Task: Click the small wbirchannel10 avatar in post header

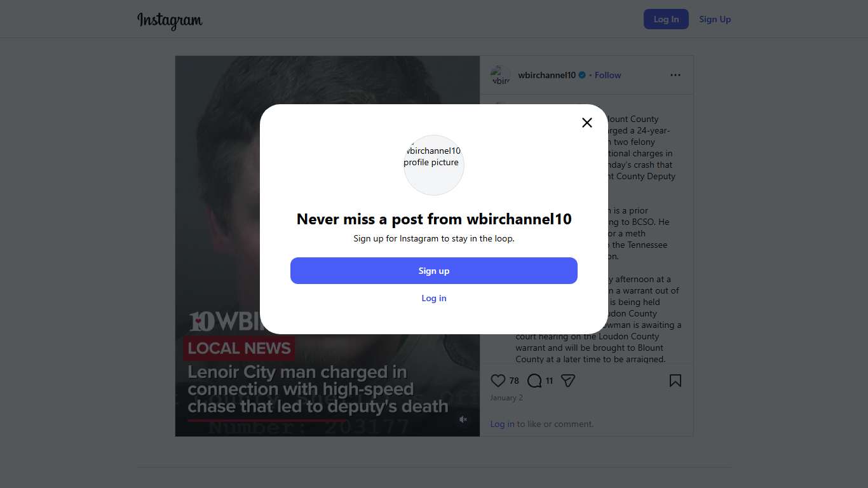Action: coord(501,75)
